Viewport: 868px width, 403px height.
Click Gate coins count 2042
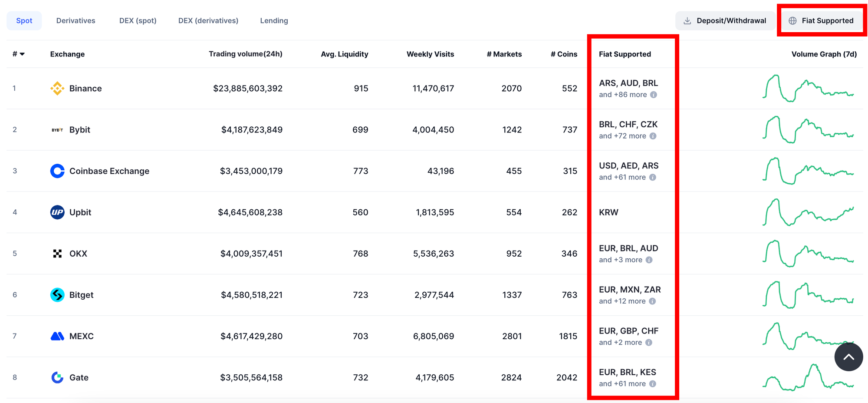[567, 377]
